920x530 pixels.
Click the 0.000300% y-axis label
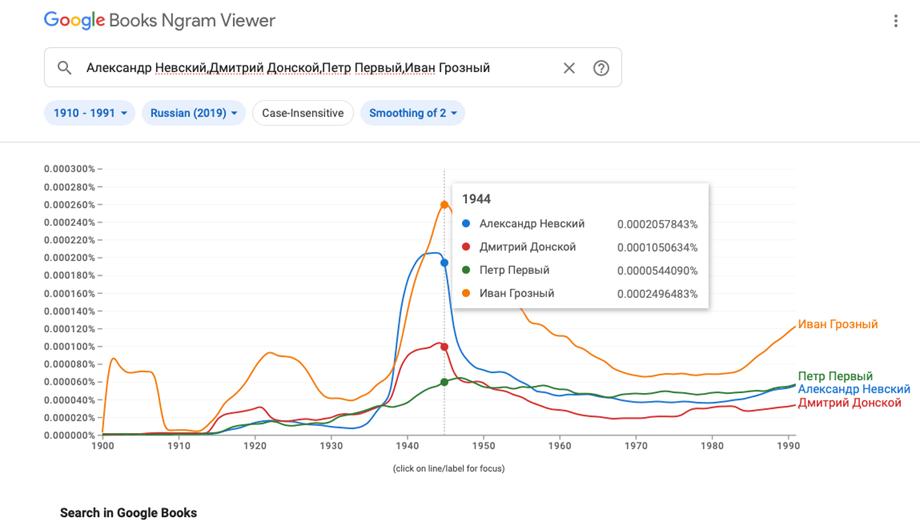click(69, 169)
